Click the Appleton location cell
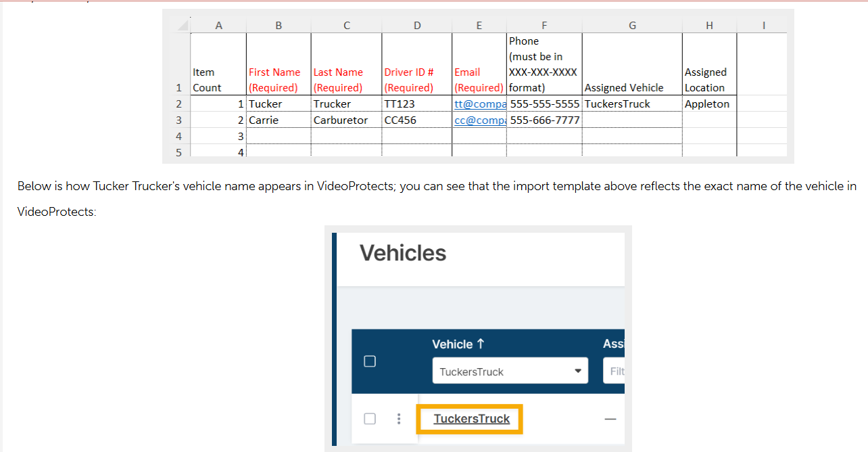This screenshot has height=452, width=868. tap(709, 104)
